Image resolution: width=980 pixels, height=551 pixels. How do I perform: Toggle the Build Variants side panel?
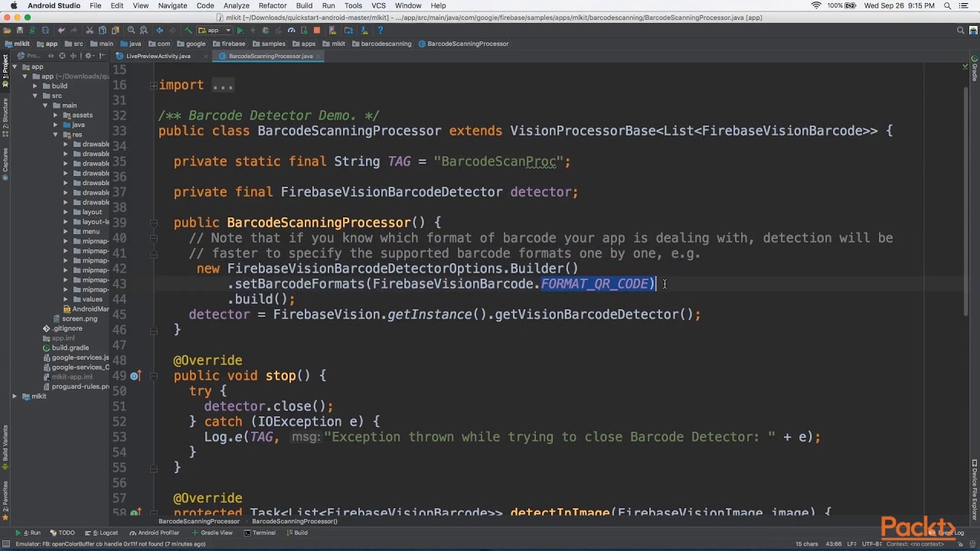(x=5, y=448)
